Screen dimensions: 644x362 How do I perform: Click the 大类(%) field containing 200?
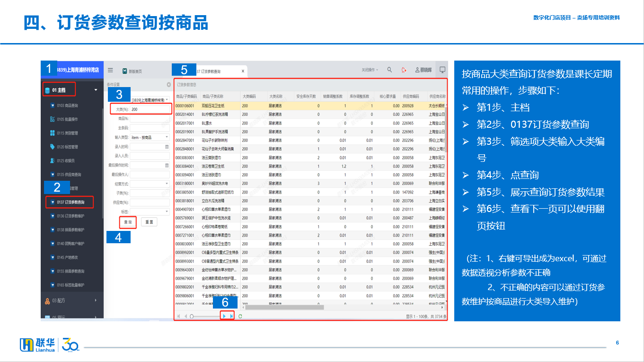(150, 109)
